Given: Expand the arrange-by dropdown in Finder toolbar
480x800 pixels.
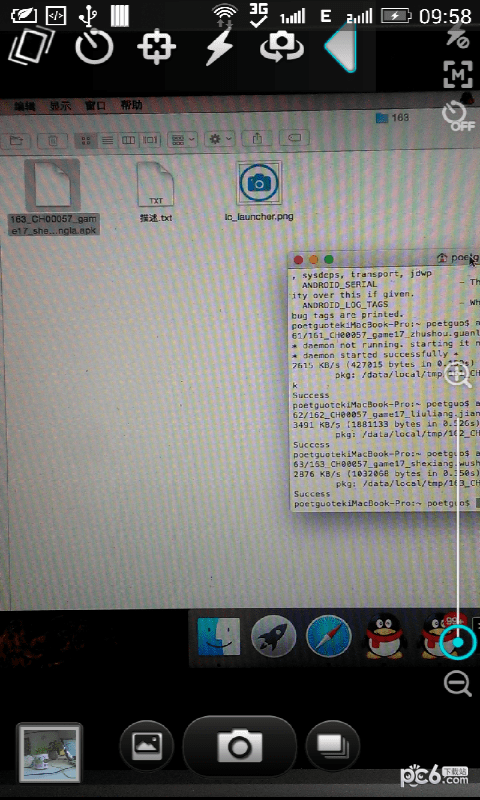Looking at the screenshot, I should click(x=183, y=139).
